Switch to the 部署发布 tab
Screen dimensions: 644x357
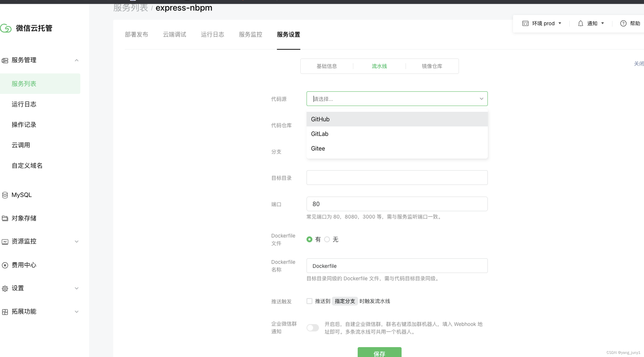[x=137, y=35]
